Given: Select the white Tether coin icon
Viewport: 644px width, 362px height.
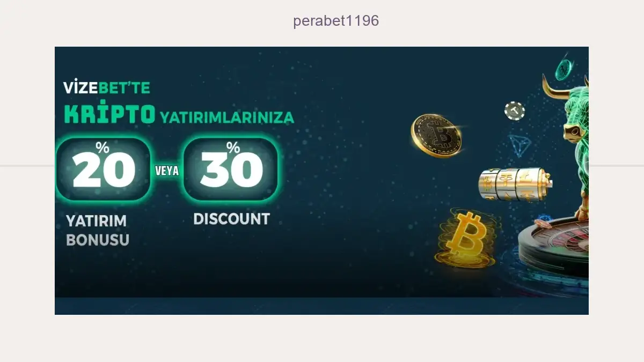Looking at the screenshot, I should pyautogui.click(x=515, y=111).
